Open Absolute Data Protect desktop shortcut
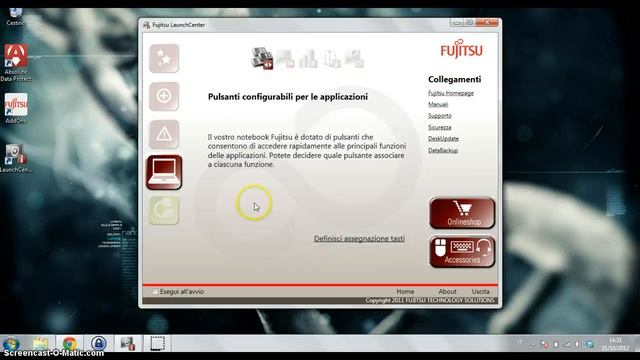This screenshot has height=360, width=640. pos(16,62)
